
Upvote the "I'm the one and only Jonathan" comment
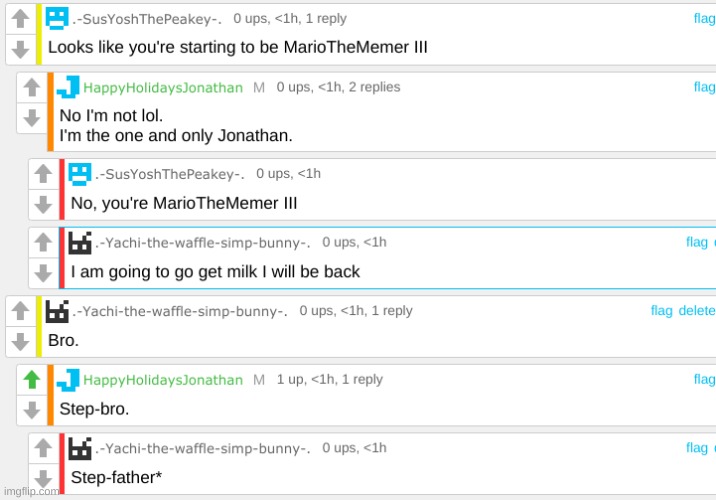[x=32, y=87]
